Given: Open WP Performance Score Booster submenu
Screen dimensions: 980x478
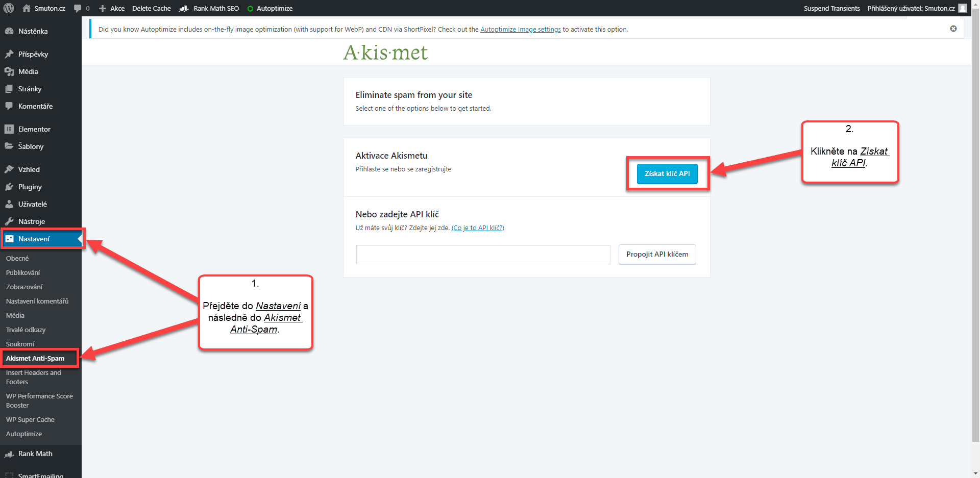Looking at the screenshot, I should click(x=39, y=400).
